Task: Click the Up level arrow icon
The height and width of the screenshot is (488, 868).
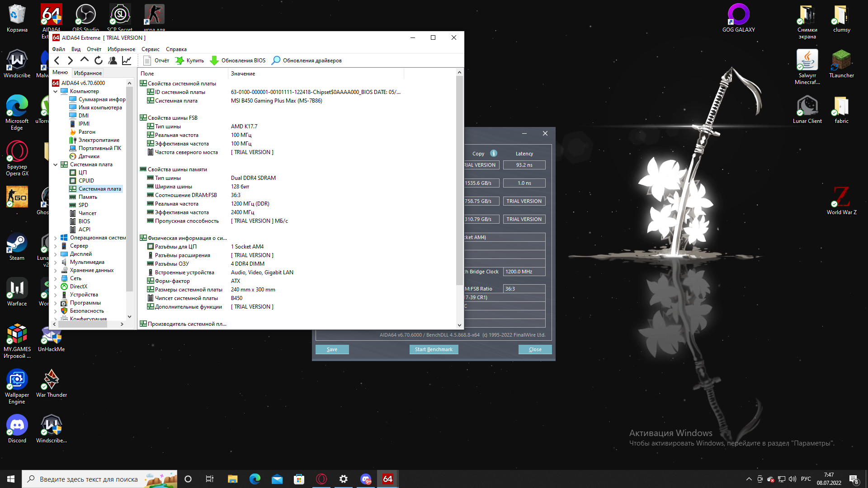Action: click(x=85, y=60)
